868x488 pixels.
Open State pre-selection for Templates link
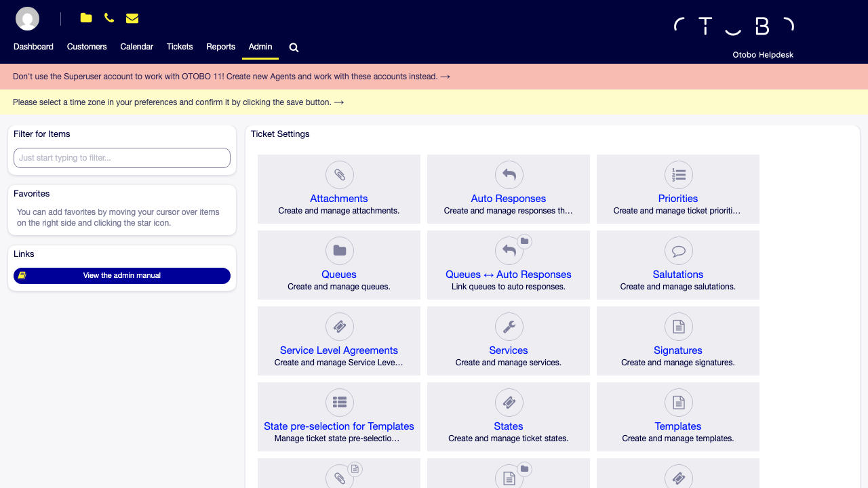(339, 426)
